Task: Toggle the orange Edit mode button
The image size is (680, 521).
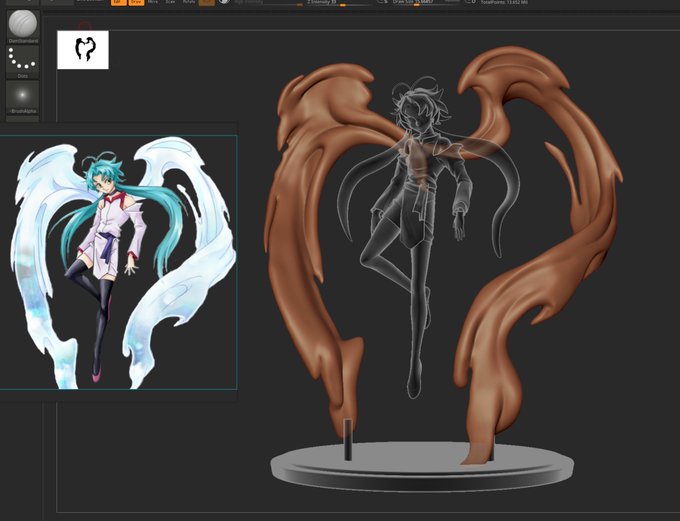Action: [118, 2]
